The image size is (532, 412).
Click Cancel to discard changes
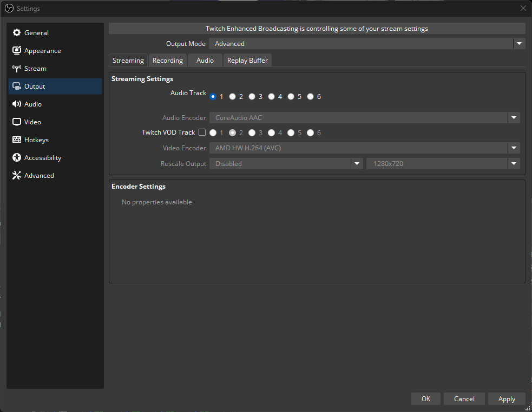click(x=464, y=399)
